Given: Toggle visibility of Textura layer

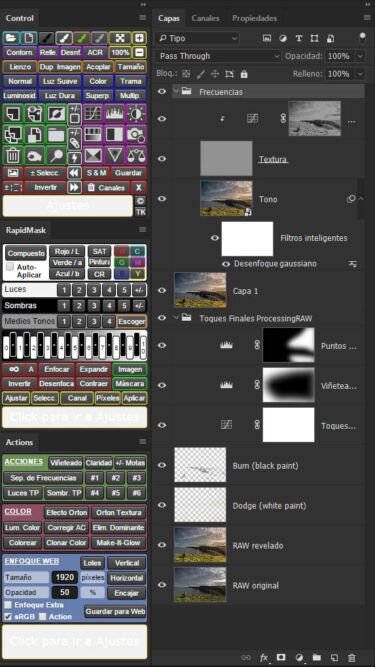Looking at the screenshot, I should pos(162,159).
